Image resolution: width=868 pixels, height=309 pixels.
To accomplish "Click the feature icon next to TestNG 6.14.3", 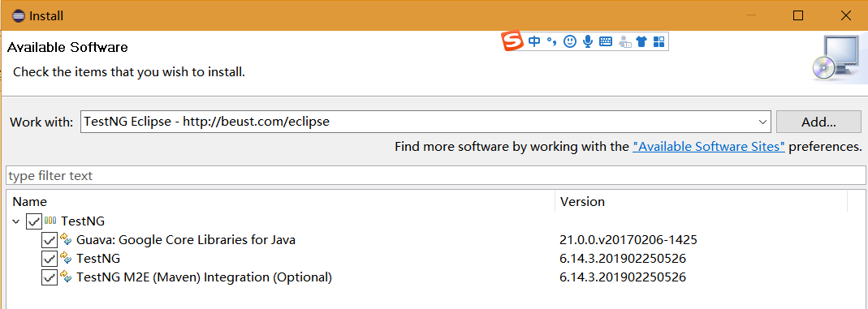I will pos(67,258).
